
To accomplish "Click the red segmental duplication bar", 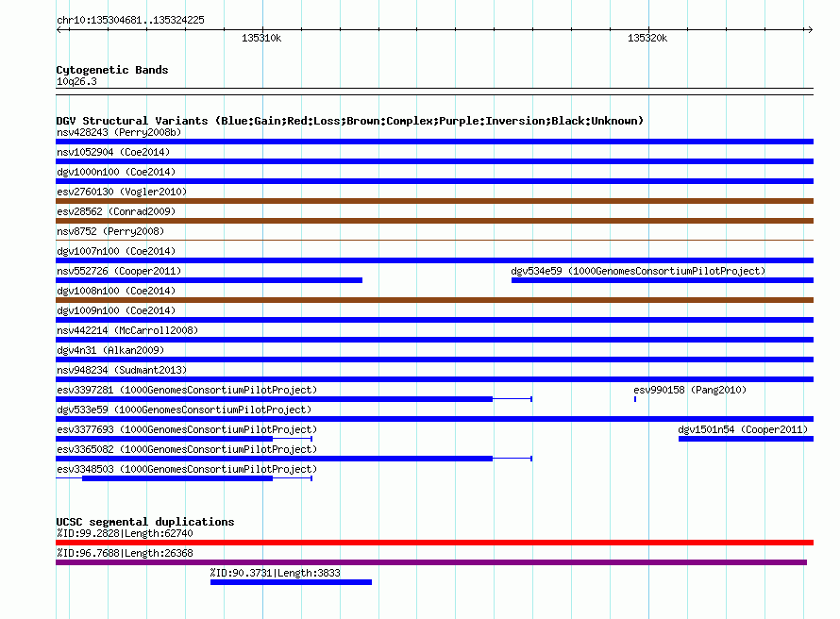I will tap(434, 543).
